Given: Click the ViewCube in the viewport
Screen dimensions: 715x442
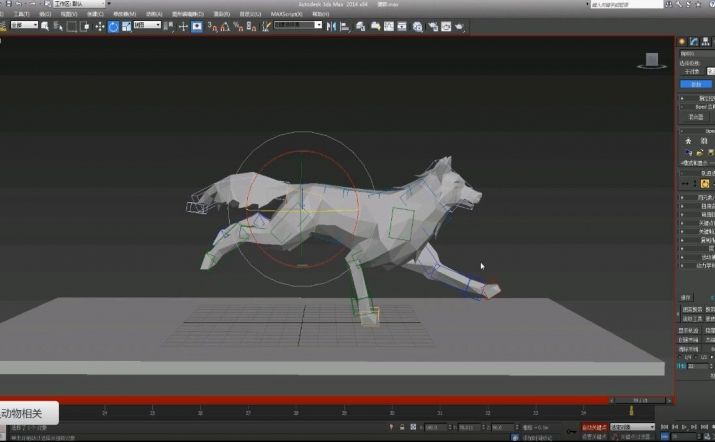Looking at the screenshot, I should pos(652,61).
